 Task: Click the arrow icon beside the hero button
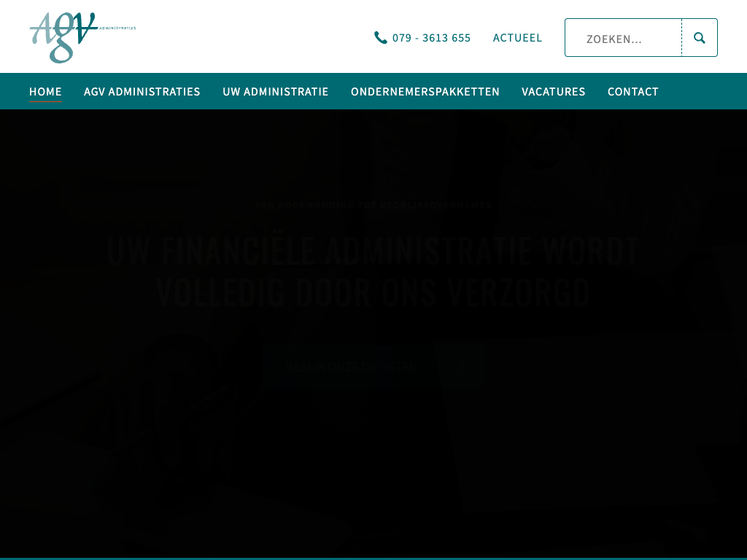[x=464, y=367]
